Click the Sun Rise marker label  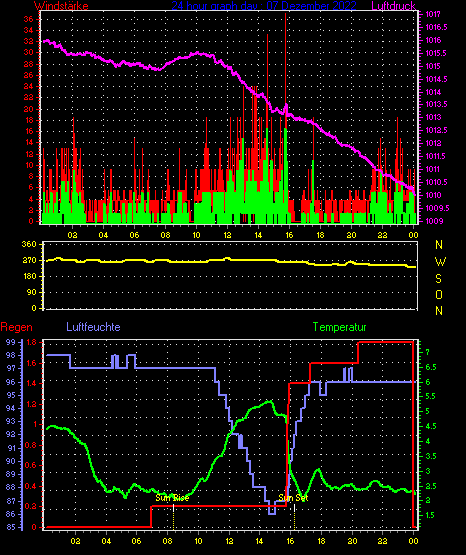(172, 498)
